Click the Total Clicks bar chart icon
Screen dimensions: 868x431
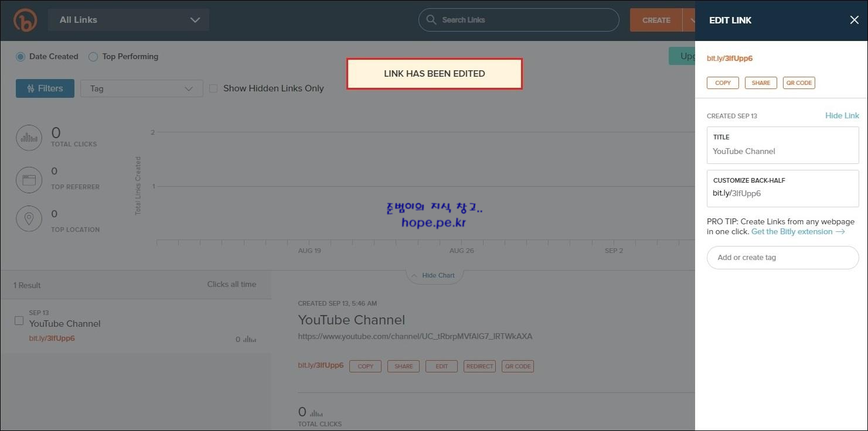tap(29, 138)
